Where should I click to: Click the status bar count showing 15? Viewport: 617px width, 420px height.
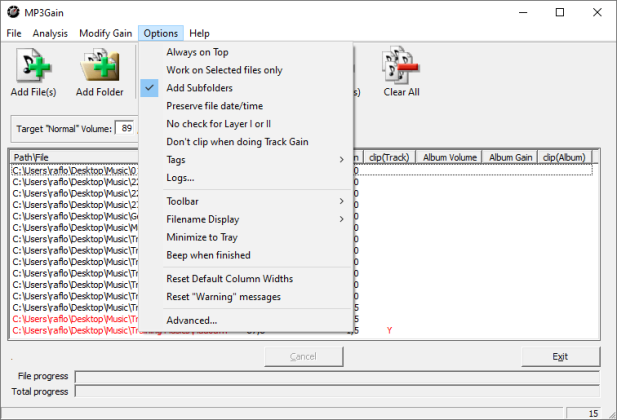tap(584, 413)
